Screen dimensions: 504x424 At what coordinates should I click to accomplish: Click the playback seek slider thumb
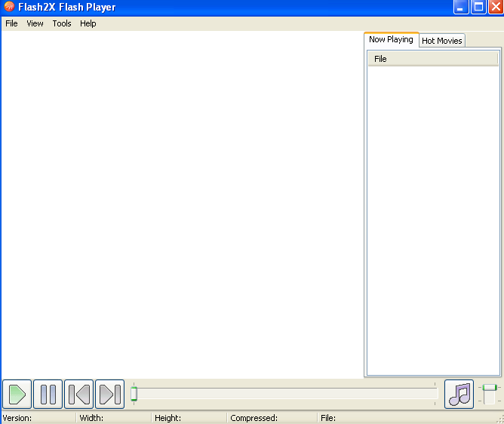(x=134, y=394)
